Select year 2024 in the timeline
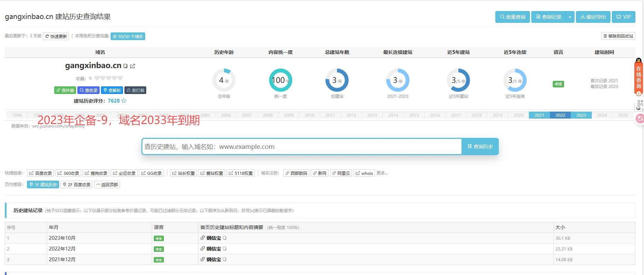Screen dimensions: 644x275 [602, 115]
